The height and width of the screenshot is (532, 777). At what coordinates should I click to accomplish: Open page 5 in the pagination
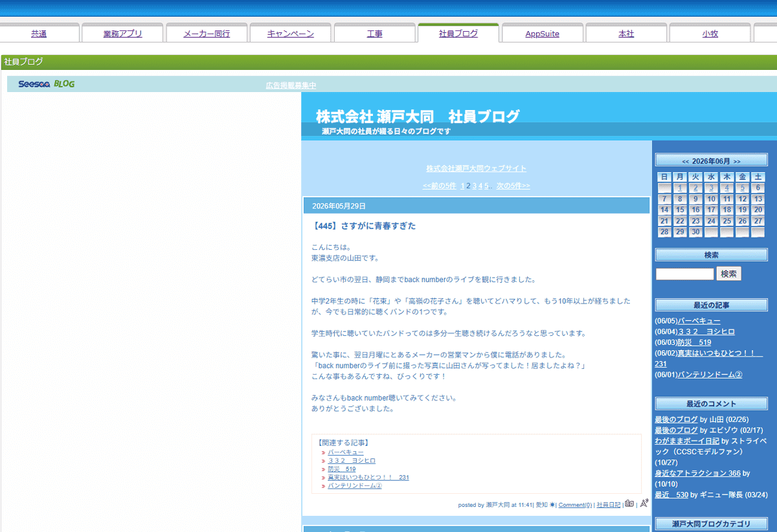pos(486,186)
